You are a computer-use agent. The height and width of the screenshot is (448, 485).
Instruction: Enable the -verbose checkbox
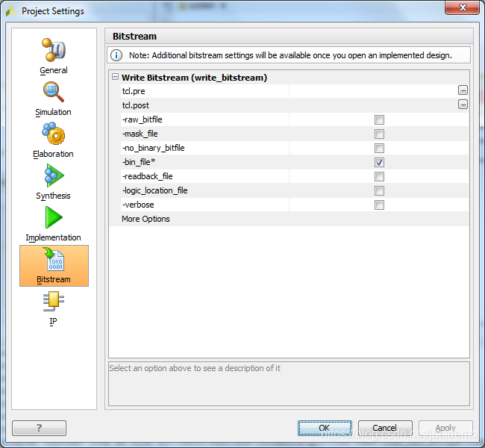pos(379,205)
